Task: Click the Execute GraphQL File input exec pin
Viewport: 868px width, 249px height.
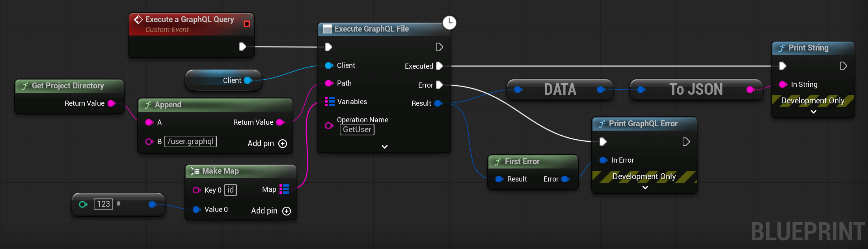Action: click(328, 47)
